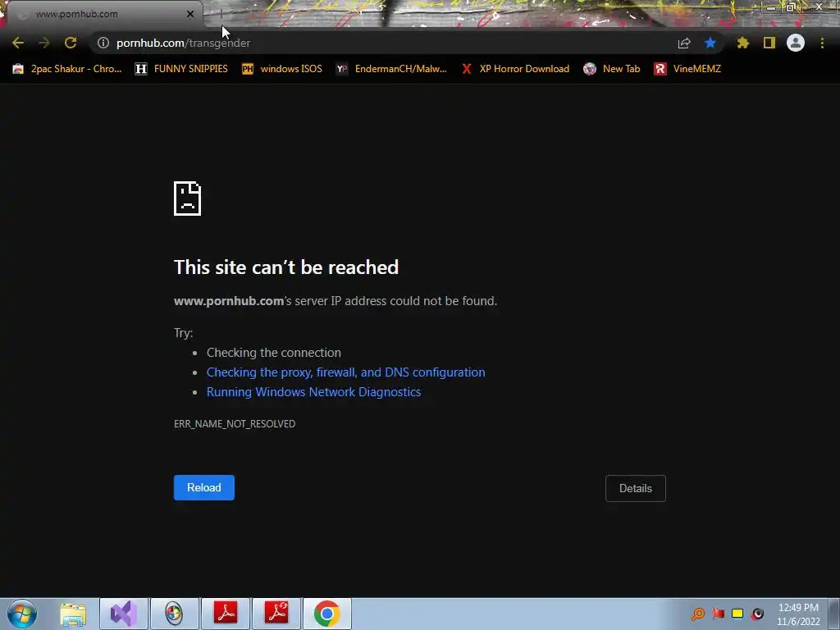
Task: Open the first Adobe Acrobat taskbar icon
Action: 226,614
